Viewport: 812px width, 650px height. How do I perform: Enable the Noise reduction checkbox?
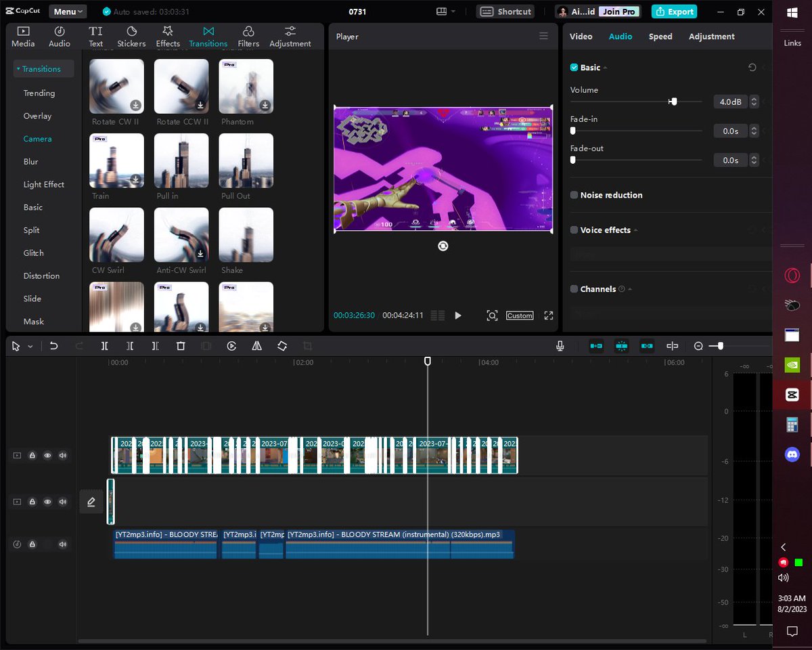[x=574, y=195]
